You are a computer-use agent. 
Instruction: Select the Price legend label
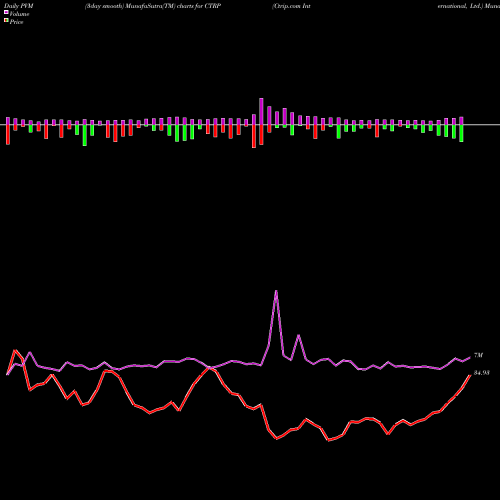coord(16,22)
